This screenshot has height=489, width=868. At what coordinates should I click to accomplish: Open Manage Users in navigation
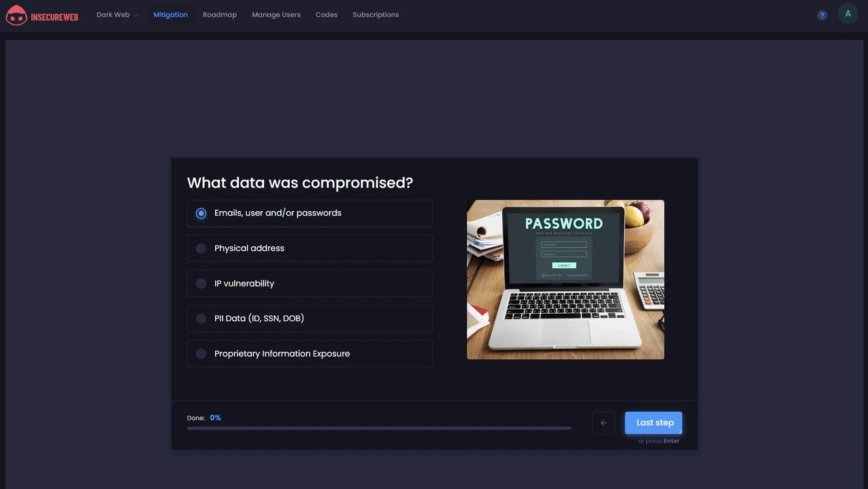pyautogui.click(x=276, y=15)
